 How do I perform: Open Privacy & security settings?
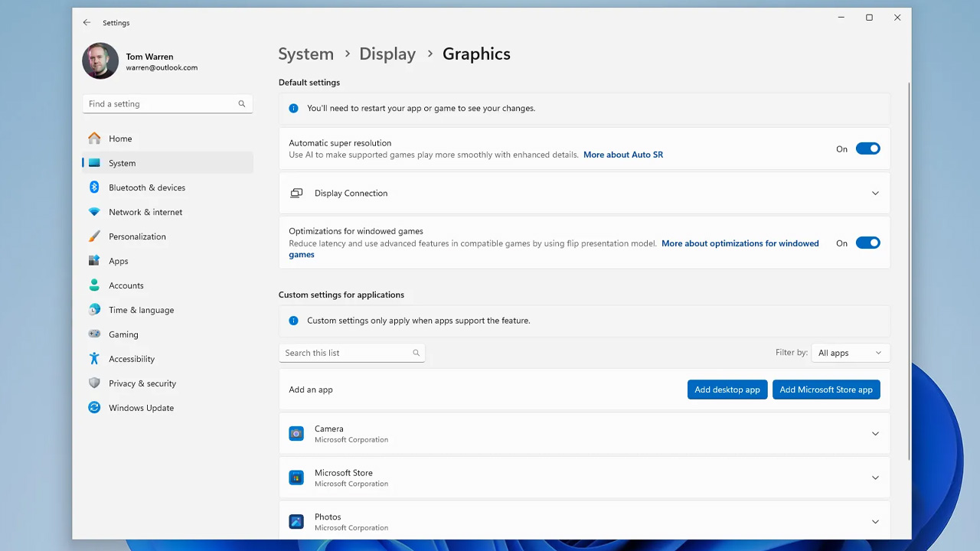[168, 383]
